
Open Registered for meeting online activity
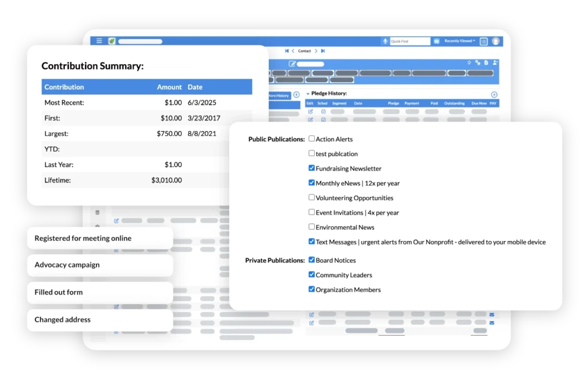coord(100,238)
